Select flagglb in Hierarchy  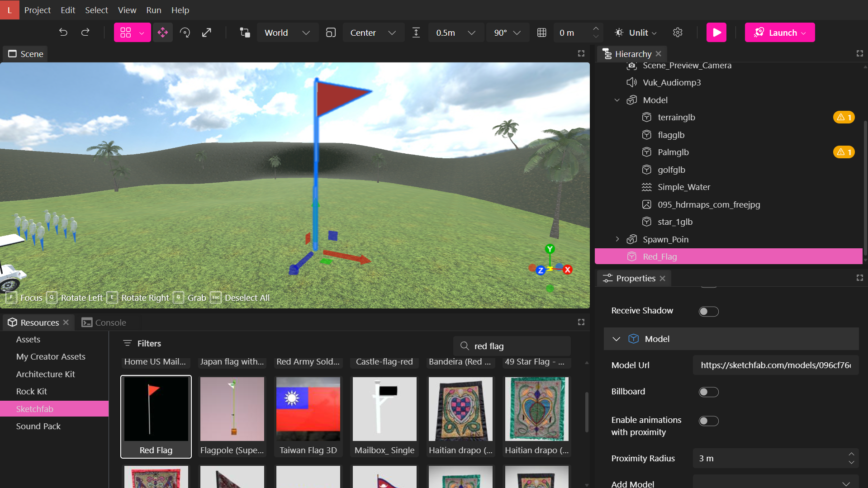pyautogui.click(x=671, y=135)
